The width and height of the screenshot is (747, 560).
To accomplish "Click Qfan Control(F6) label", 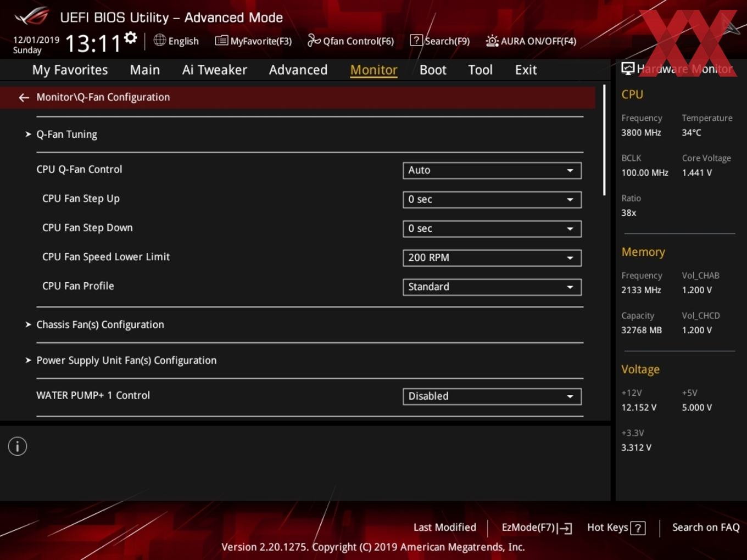I will point(358,41).
